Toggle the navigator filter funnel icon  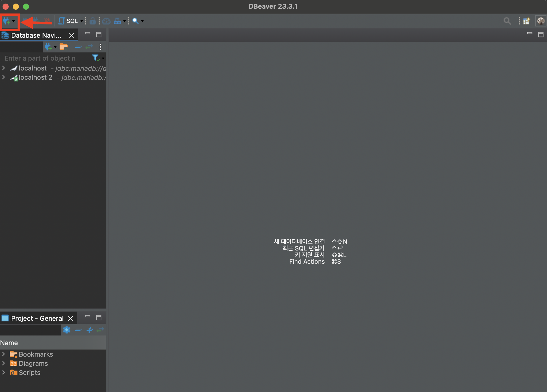(x=95, y=58)
